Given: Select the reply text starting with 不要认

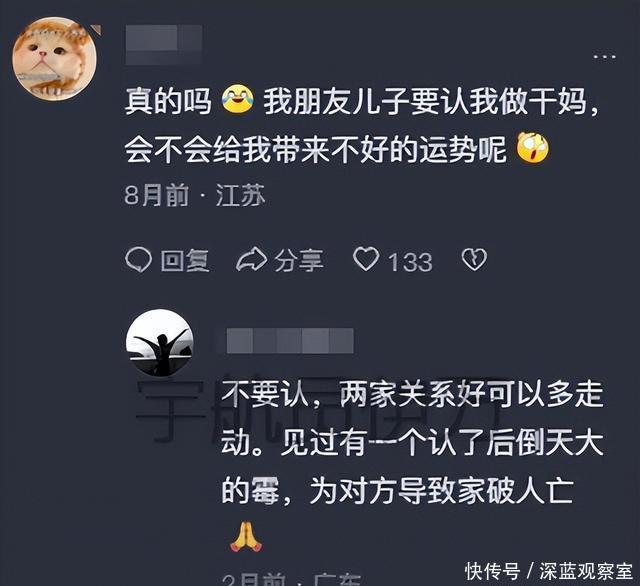Looking at the screenshot, I should 412,444.
